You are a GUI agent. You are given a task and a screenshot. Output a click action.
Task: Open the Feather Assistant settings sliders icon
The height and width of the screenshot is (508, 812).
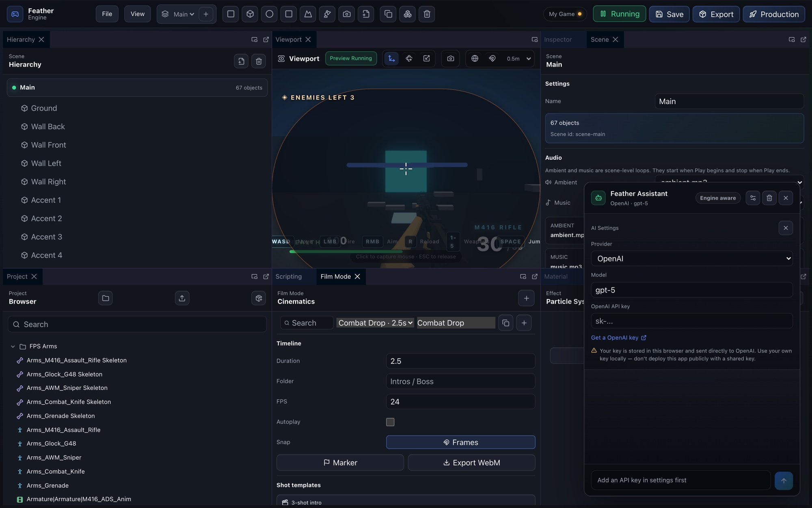click(x=753, y=198)
